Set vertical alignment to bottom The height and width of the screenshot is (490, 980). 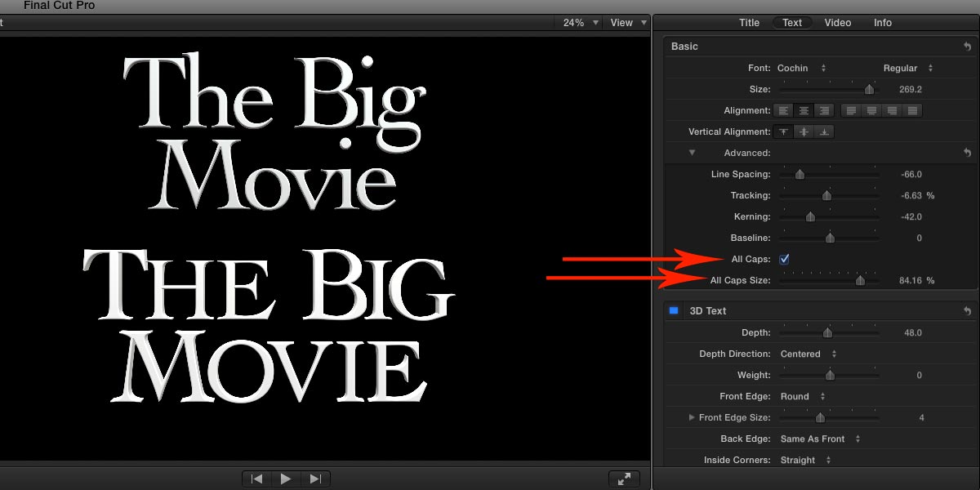pos(824,131)
